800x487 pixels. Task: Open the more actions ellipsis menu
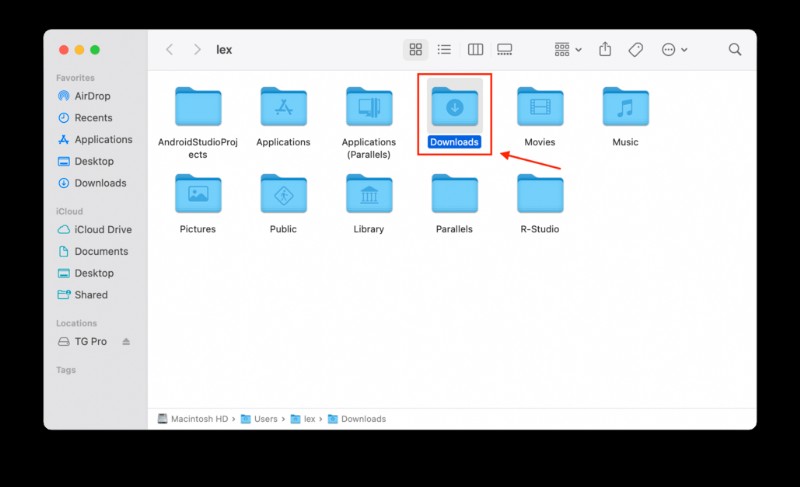[x=674, y=49]
